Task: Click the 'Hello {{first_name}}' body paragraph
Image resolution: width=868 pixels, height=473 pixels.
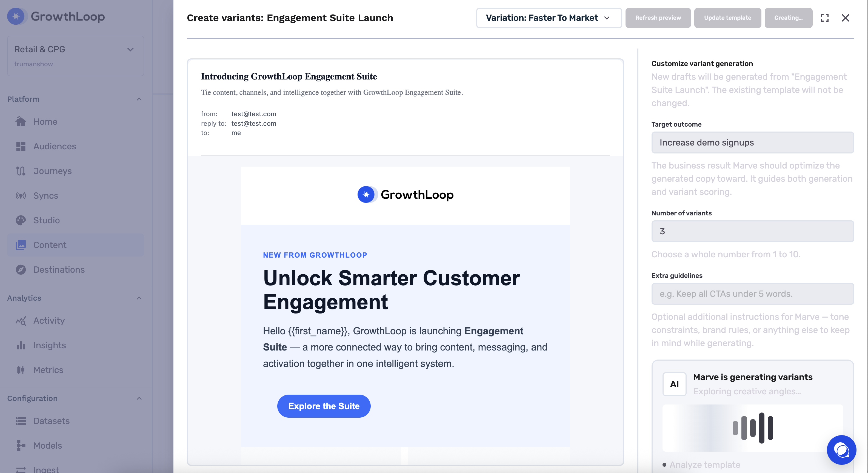Action: point(405,347)
